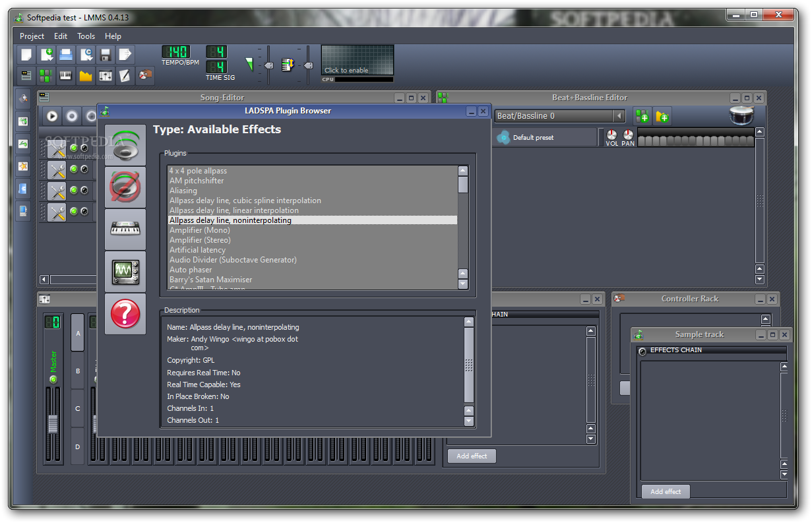Click Master channel fader in FX Mixer
Viewport: 812px width, 523px height.
(53, 424)
